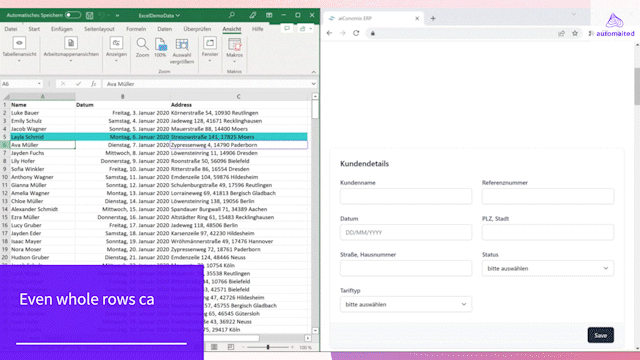The height and width of the screenshot is (360, 640).
Task: Click the confirm formula checkmark icon
Action: (78, 84)
